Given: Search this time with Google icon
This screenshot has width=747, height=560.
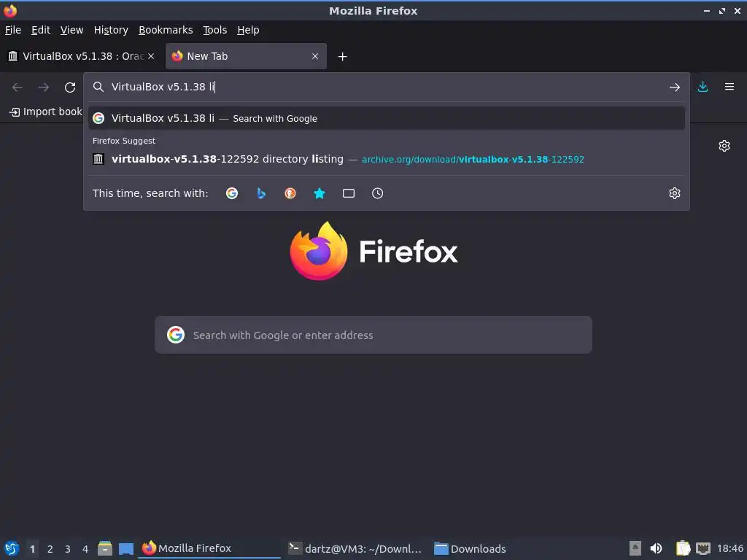Looking at the screenshot, I should click(232, 193).
